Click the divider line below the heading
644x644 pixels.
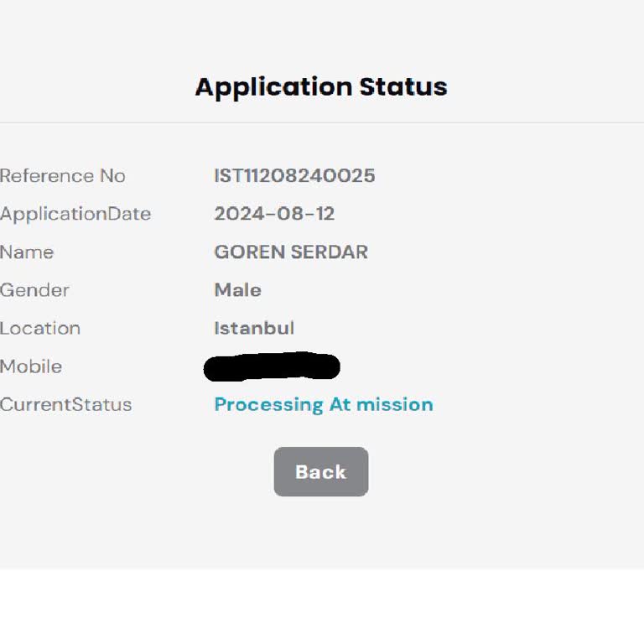[322, 123]
